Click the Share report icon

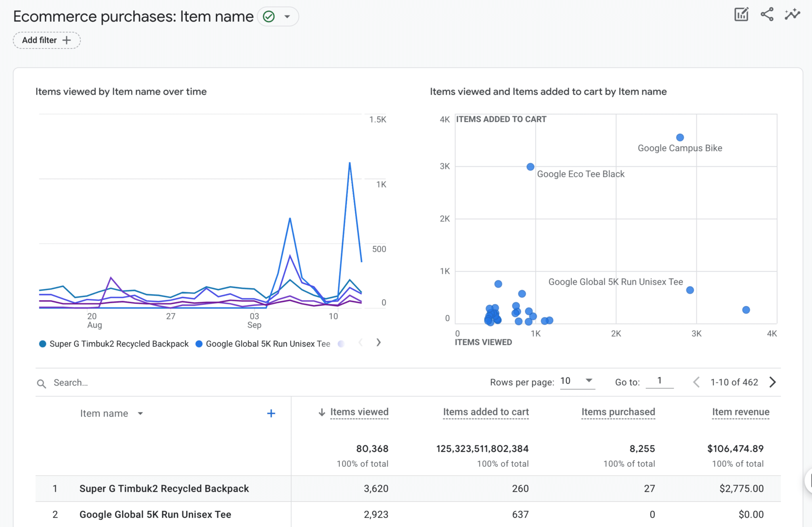(x=768, y=14)
